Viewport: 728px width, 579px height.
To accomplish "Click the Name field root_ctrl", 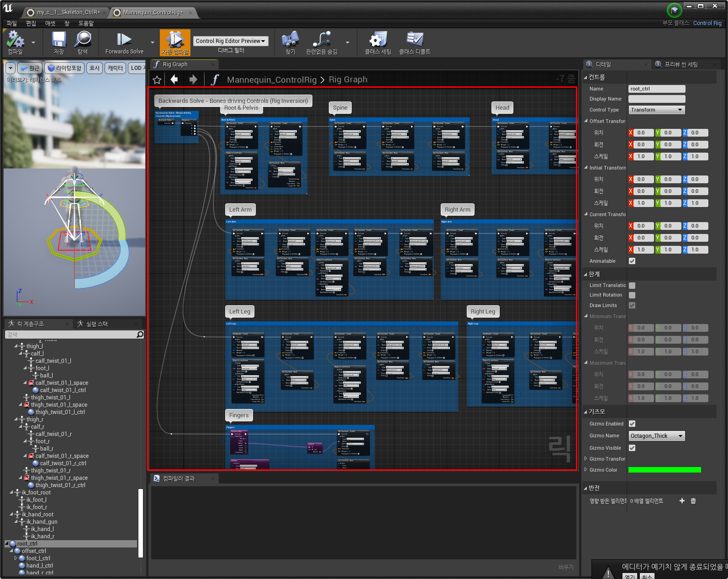I will click(657, 89).
